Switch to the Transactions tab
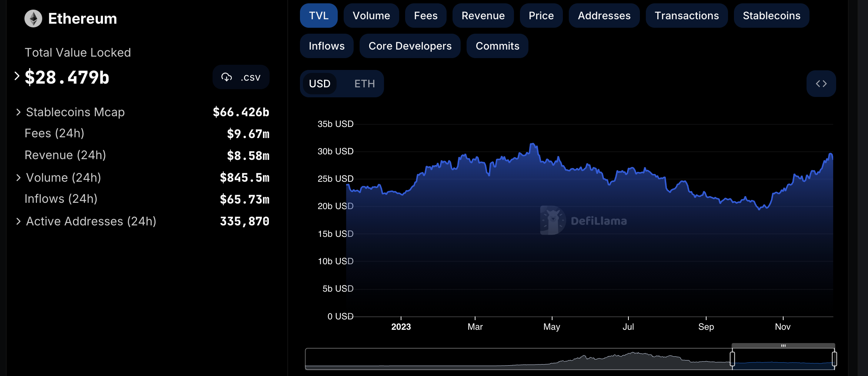Viewport: 868px width, 376px height. click(686, 16)
